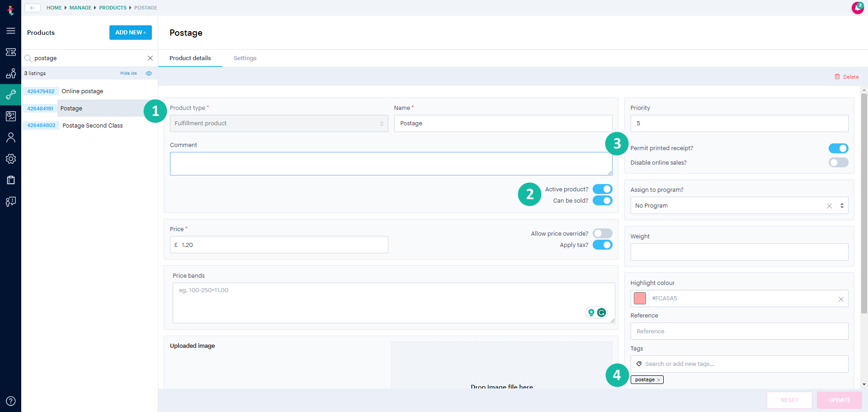
Task: Open the checklist chart icon in sidebar
Action: point(11,116)
